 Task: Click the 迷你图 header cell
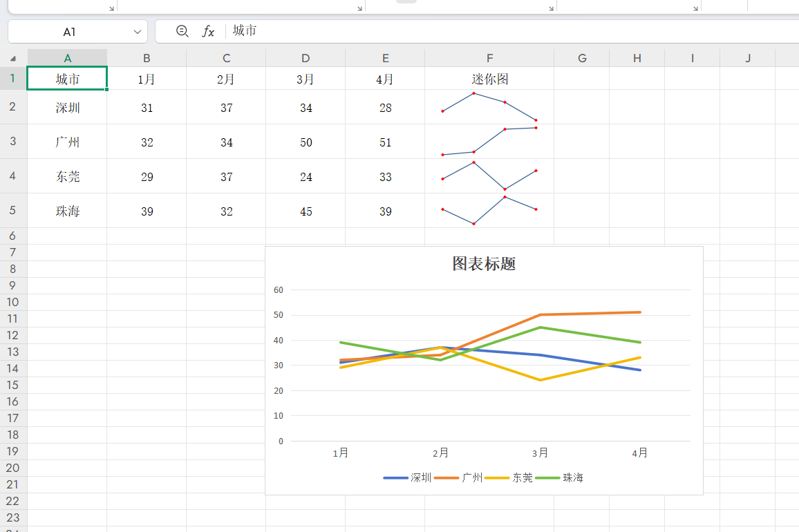pyautogui.click(x=489, y=79)
